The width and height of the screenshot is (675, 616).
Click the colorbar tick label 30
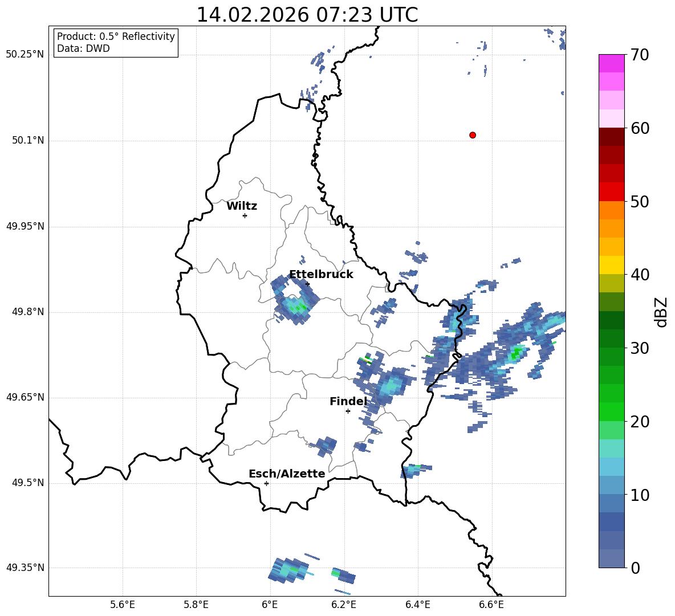pyautogui.click(x=640, y=348)
